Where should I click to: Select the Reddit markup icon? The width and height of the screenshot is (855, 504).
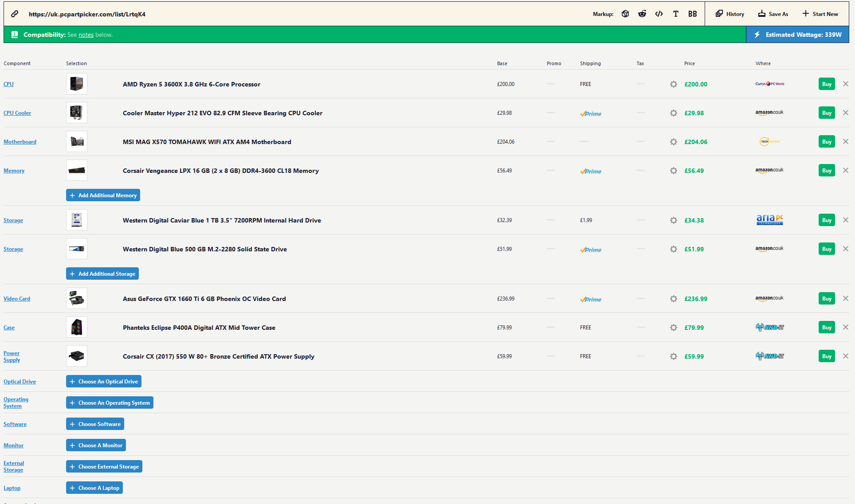tap(642, 14)
